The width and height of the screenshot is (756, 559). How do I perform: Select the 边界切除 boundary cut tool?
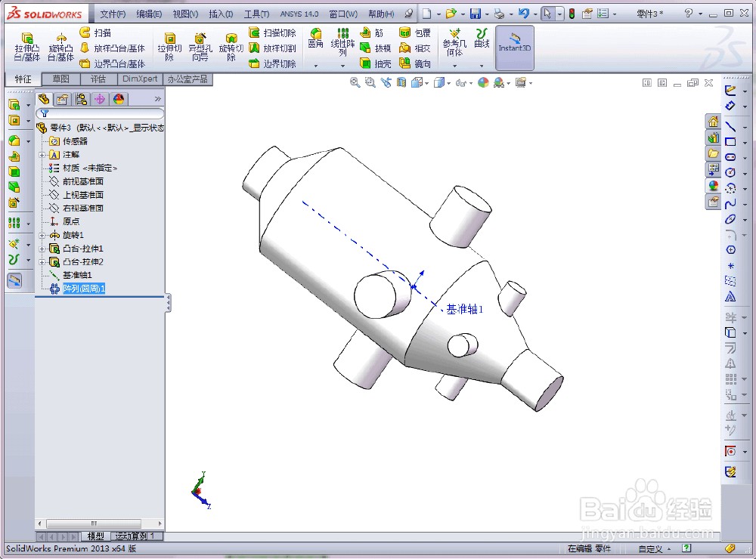pos(272,63)
